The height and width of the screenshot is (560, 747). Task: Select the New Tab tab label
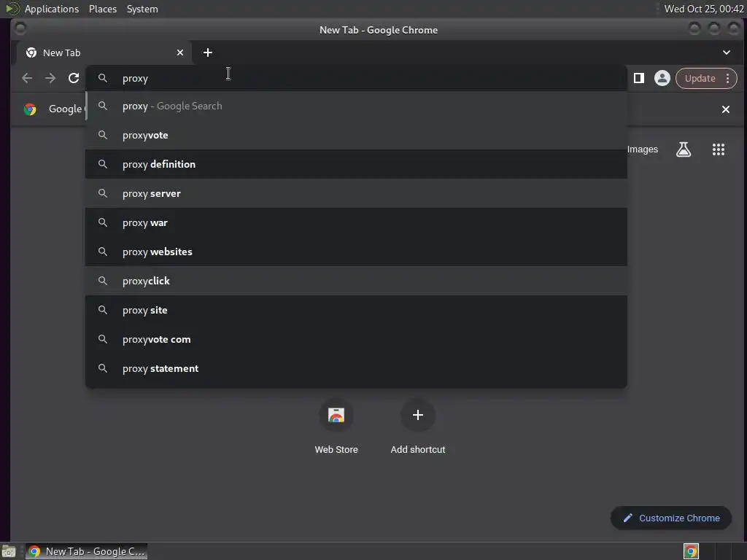[61, 52]
